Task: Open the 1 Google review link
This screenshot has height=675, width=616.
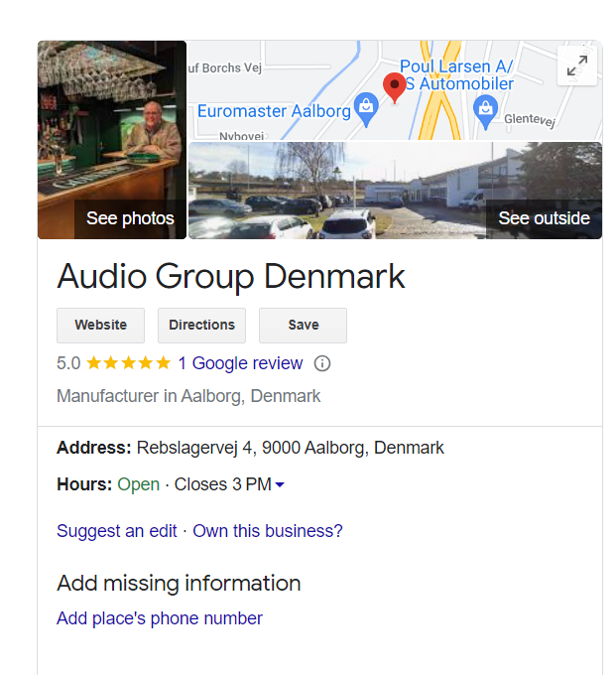Action: [x=240, y=363]
